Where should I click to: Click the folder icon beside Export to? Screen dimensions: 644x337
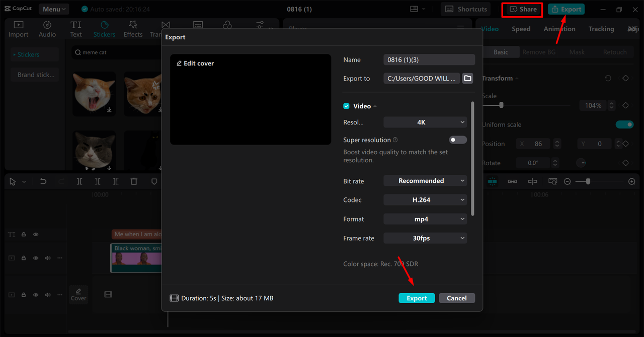(x=467, y=78)
